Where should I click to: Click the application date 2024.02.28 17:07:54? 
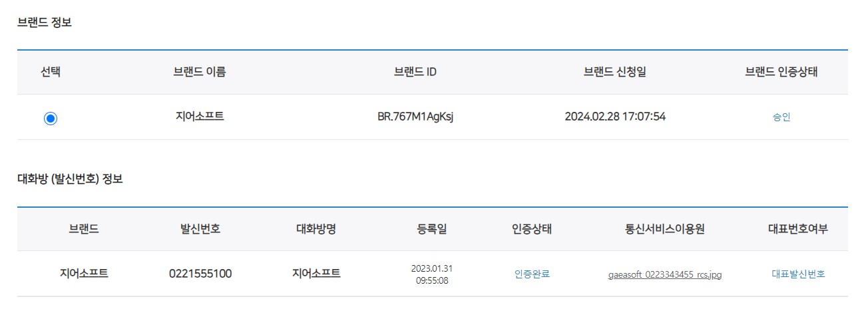pyautogui.click(x=615, y=117)
